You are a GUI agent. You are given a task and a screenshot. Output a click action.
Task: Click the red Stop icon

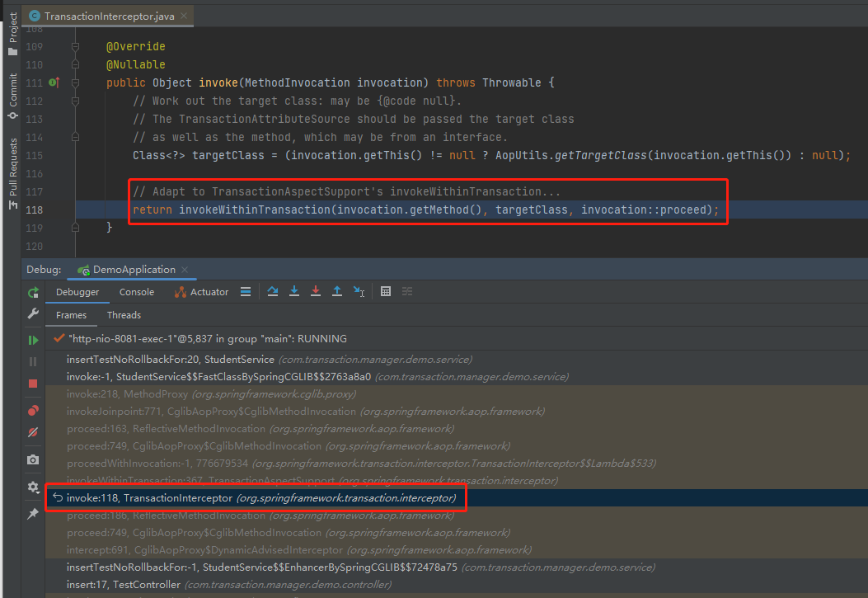[33, 384]
